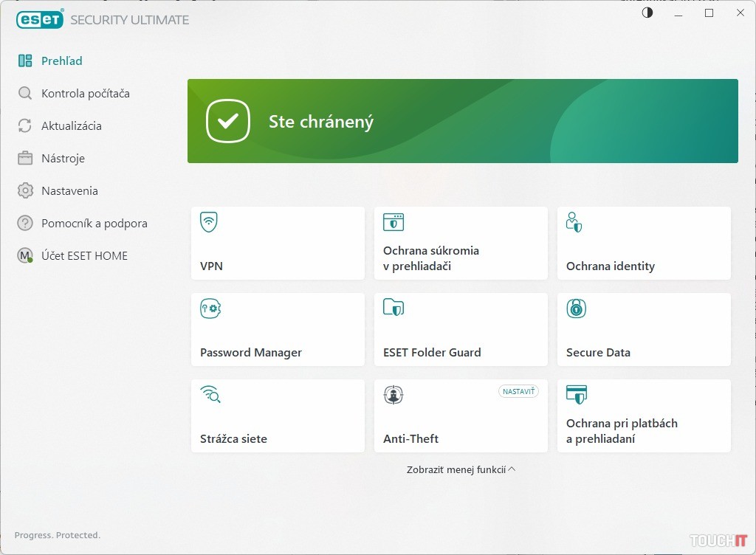
Task: Click the payment protection card icon
Action: (x=576, y=394)
